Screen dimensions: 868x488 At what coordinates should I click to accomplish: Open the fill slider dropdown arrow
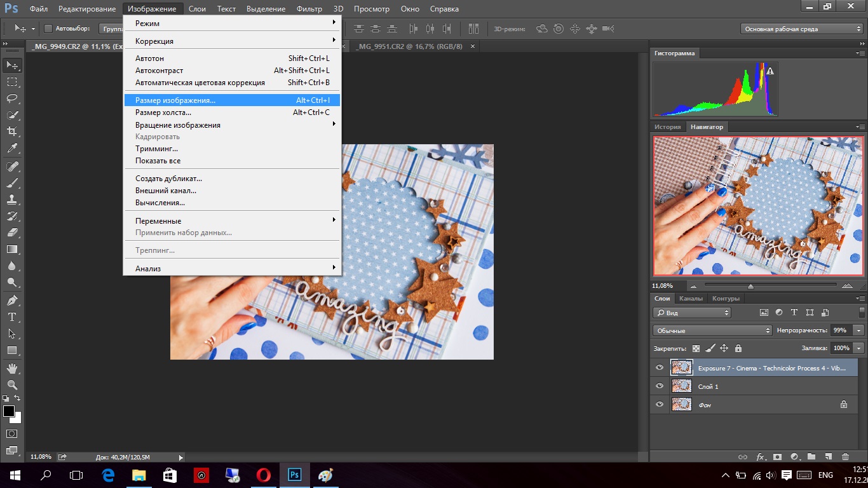point(859,348)
